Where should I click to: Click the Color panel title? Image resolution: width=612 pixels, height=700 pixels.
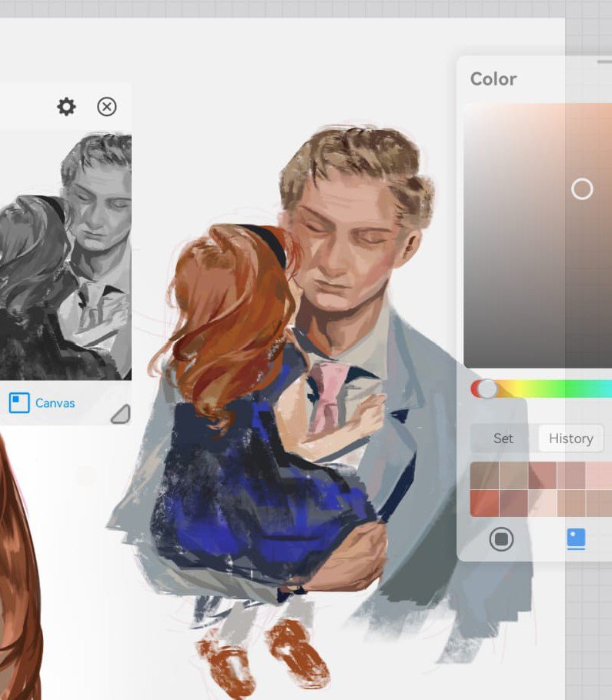click(493, 79)
